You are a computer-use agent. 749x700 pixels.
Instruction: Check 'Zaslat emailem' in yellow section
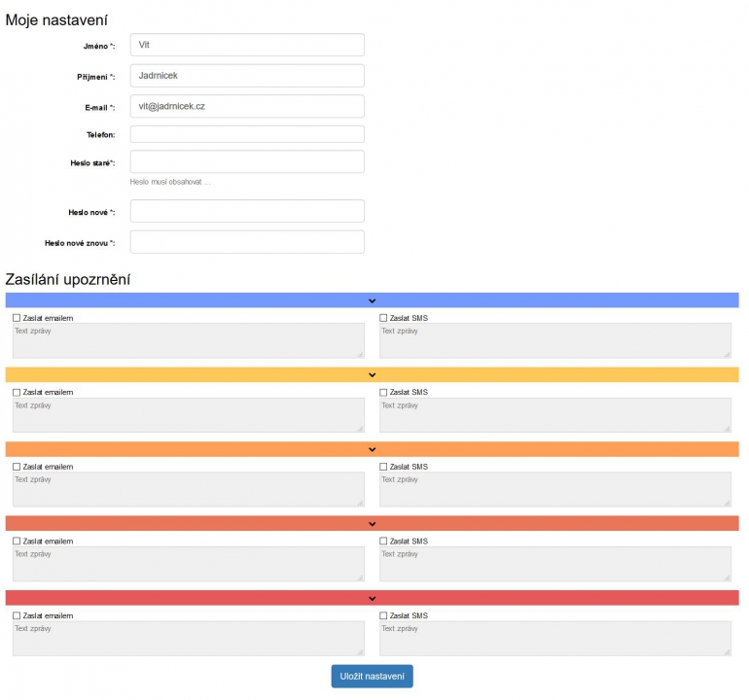[x=17, y=393]
